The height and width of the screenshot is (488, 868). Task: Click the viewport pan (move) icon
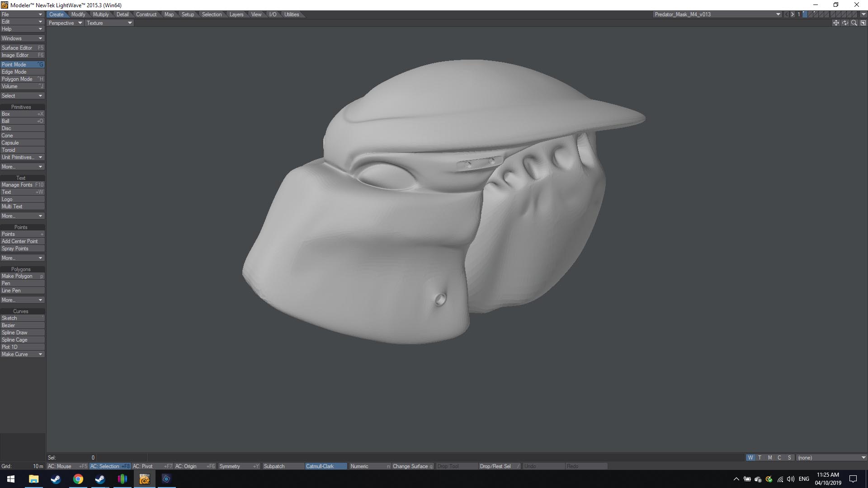pyautogui.click(x=836, y=23)
